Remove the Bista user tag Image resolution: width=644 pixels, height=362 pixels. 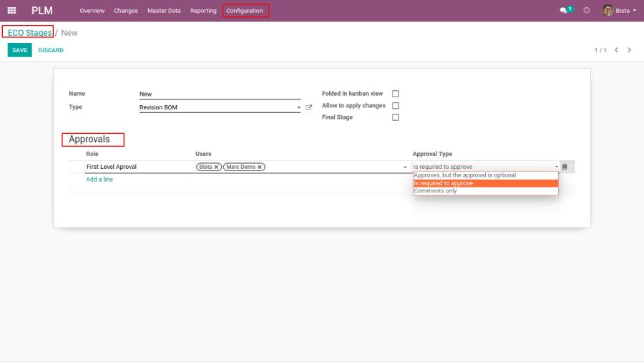click(216, 167)
